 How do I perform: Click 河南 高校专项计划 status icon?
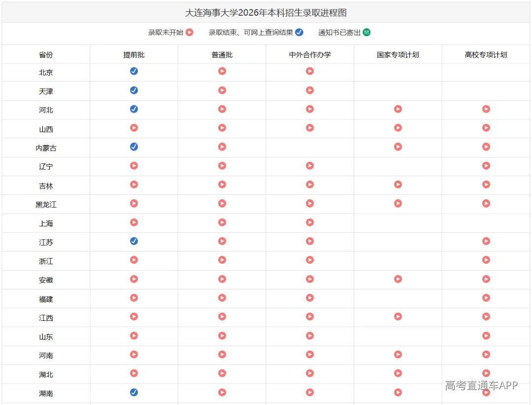pyautogui.click(x=486, y=354)
